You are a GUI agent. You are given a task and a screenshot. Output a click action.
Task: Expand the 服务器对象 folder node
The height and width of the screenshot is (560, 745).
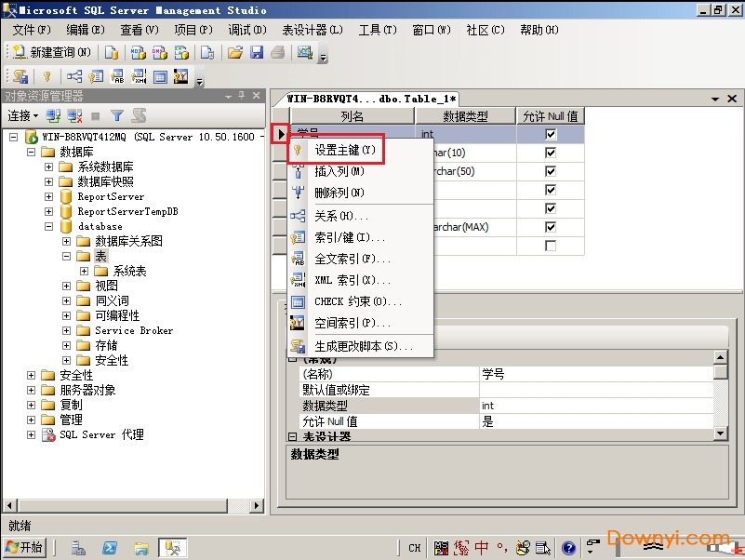pyautogui.click(x=31, y=390)
